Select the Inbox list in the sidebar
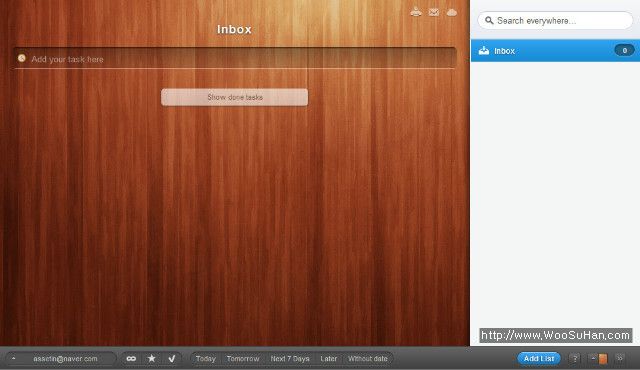Viewport: 640px width, 370px height. [555, 51]
